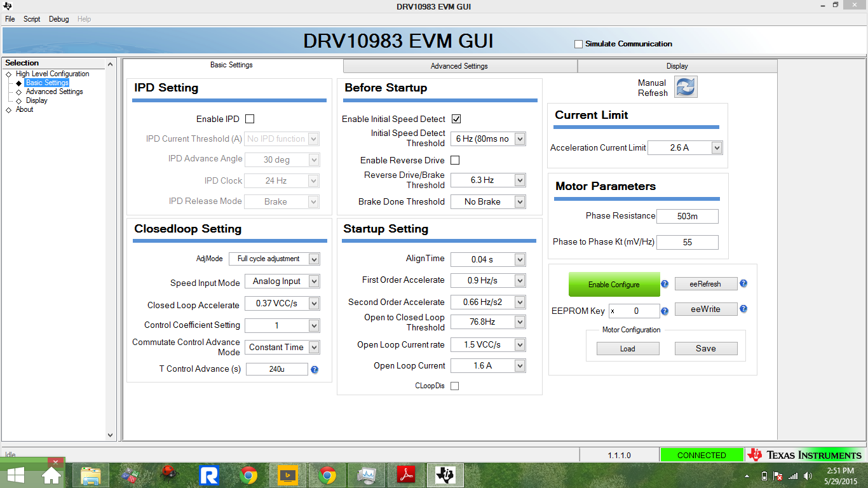The height and width of the screenshot is (488, 868).
Task: Click TI logo in title bar
Action: click(8, 6)
